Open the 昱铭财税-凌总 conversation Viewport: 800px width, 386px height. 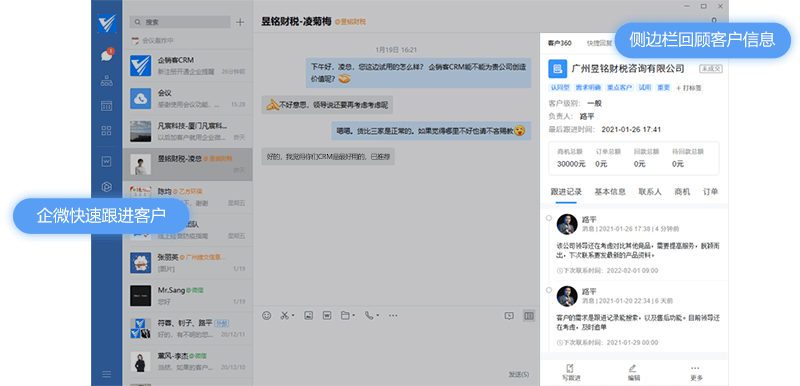(187, 164)
